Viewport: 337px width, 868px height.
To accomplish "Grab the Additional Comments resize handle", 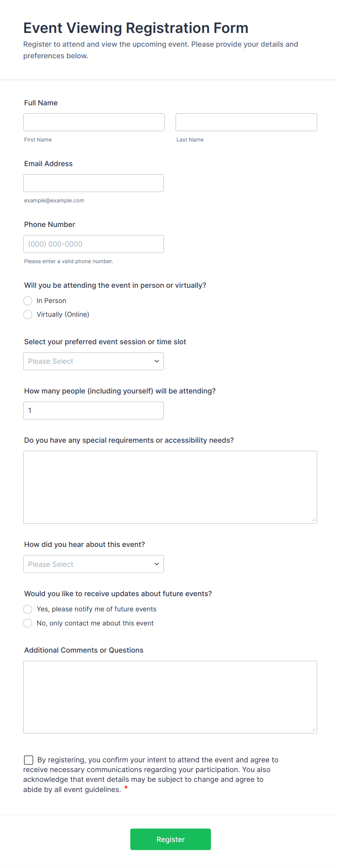I will pyautogui.click(x=313, y=730).
